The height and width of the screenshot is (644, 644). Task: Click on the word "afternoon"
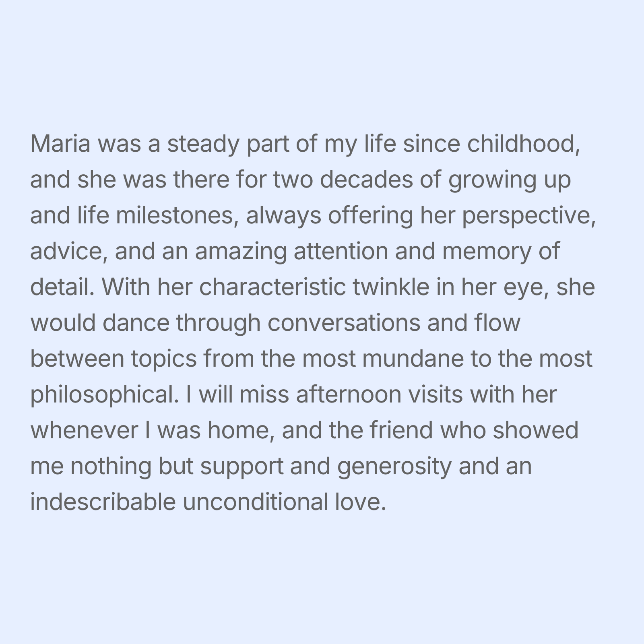click(349, 394)
